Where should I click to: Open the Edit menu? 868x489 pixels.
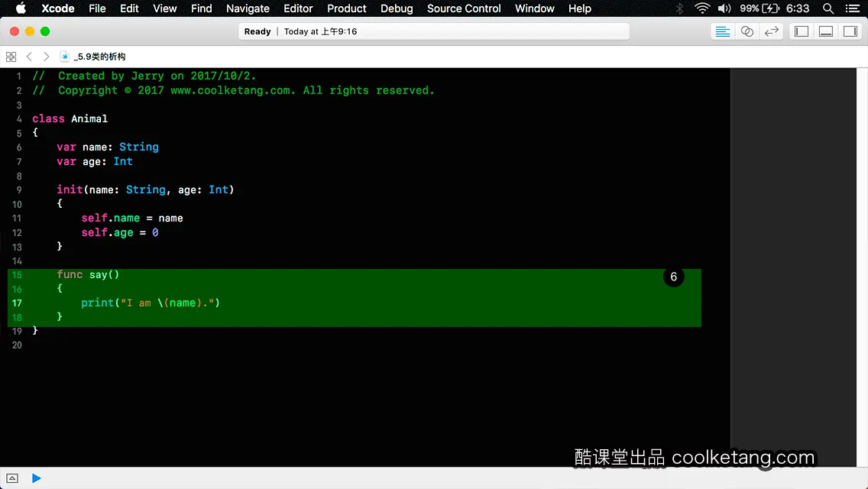tap(130, 8)
